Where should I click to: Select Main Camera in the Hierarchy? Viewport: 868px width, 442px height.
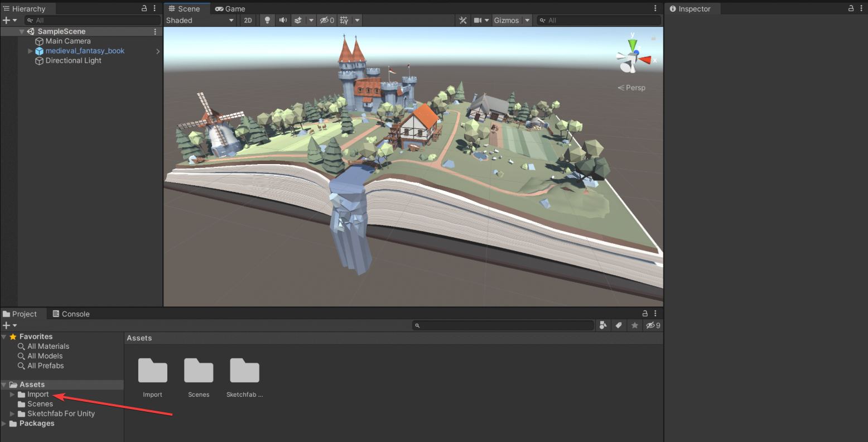click(67, 41)
